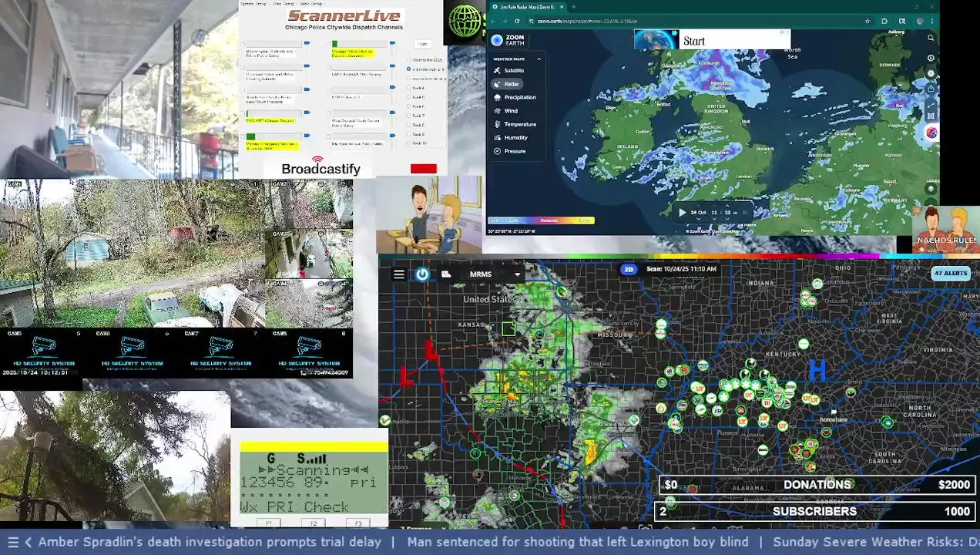Click the red button in ScannerLive

424,169
